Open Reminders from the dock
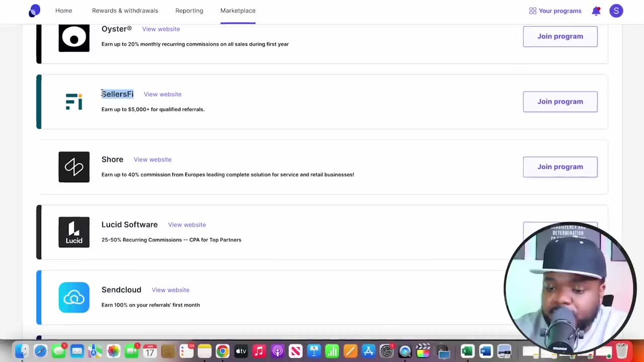This screenshot has width=644, height=362. 187,351
